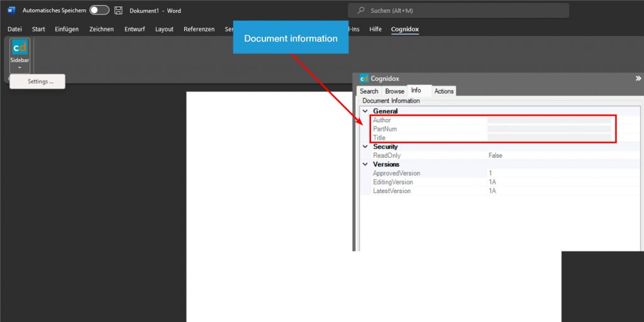
Task: Open the Einfügen ribbon tab
Action: pyautogui.click(x=67, y=29)
